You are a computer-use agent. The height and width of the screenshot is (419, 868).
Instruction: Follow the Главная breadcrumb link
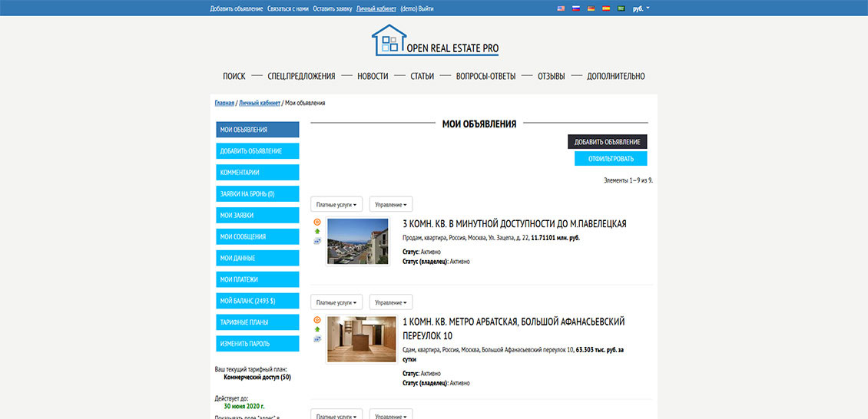224,103
